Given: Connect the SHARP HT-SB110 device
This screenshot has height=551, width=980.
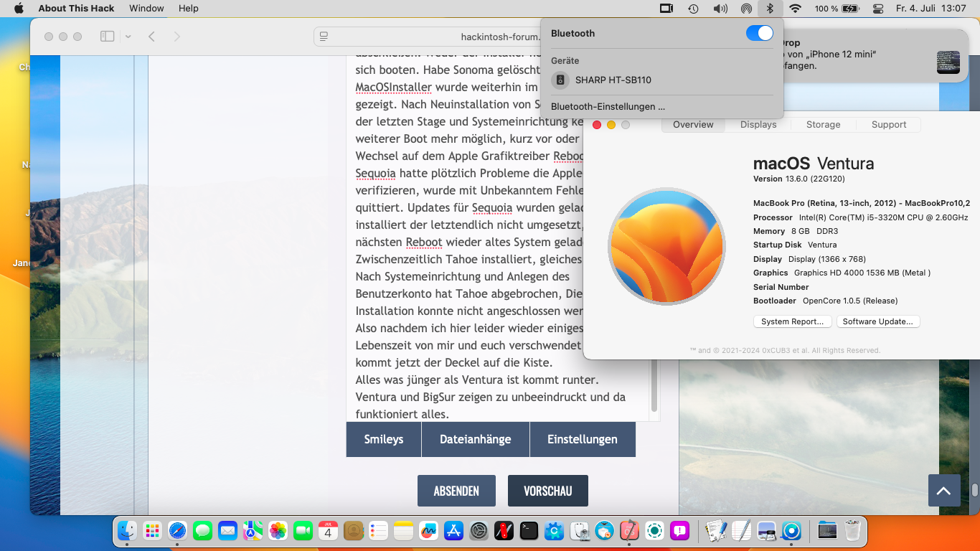Looking at the screenshot, I should click(613, 80).
